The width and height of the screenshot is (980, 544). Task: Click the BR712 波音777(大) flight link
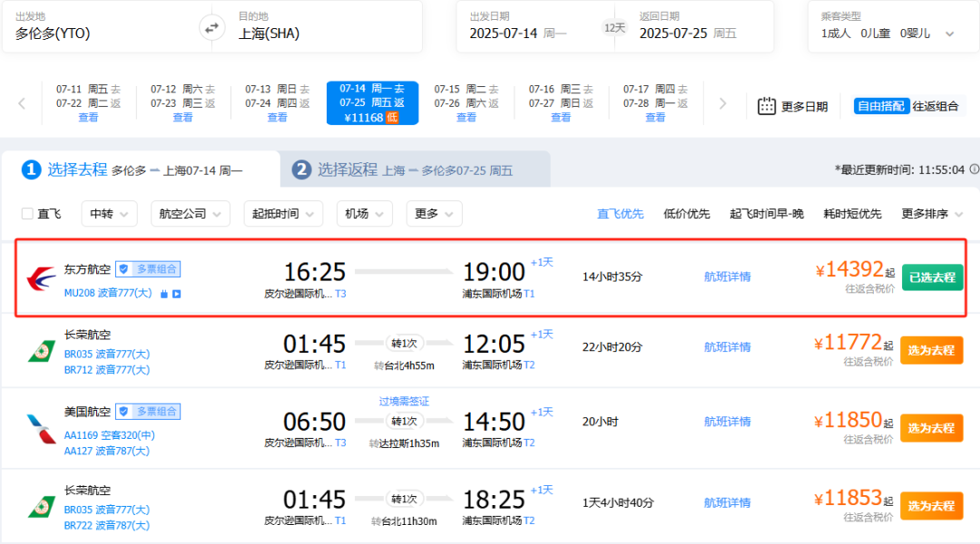pos(107,370)
